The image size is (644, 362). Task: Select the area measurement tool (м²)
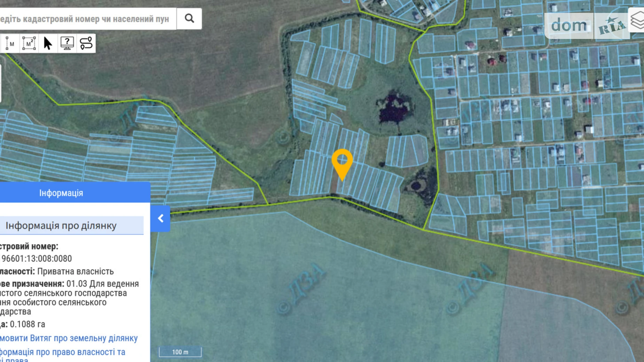pyautogui.click(x=29, y=44)
